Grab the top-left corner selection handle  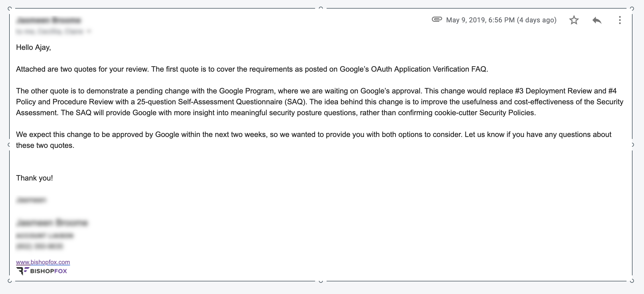9,9
